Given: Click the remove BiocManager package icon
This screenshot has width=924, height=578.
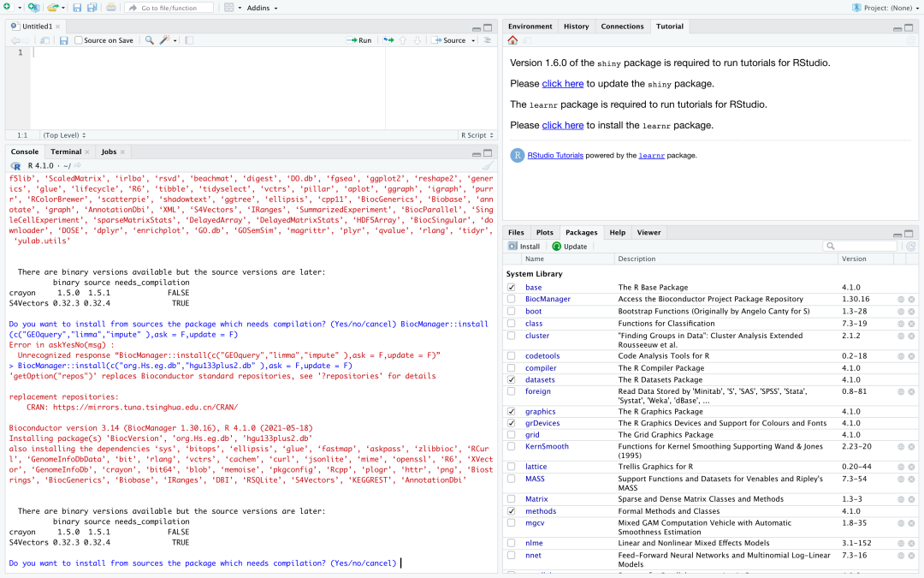Looking at the screenshot, I should click(912, 300).
